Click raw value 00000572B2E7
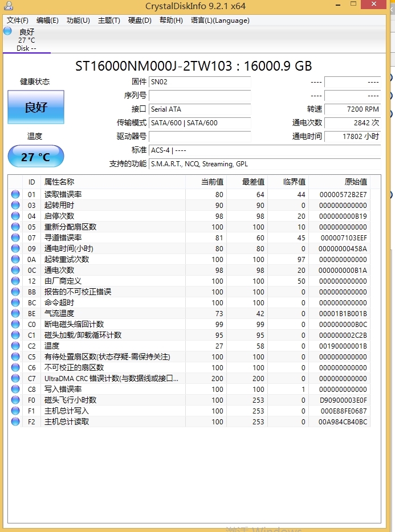This screenshot has width=395, height=532. point(343,194)
